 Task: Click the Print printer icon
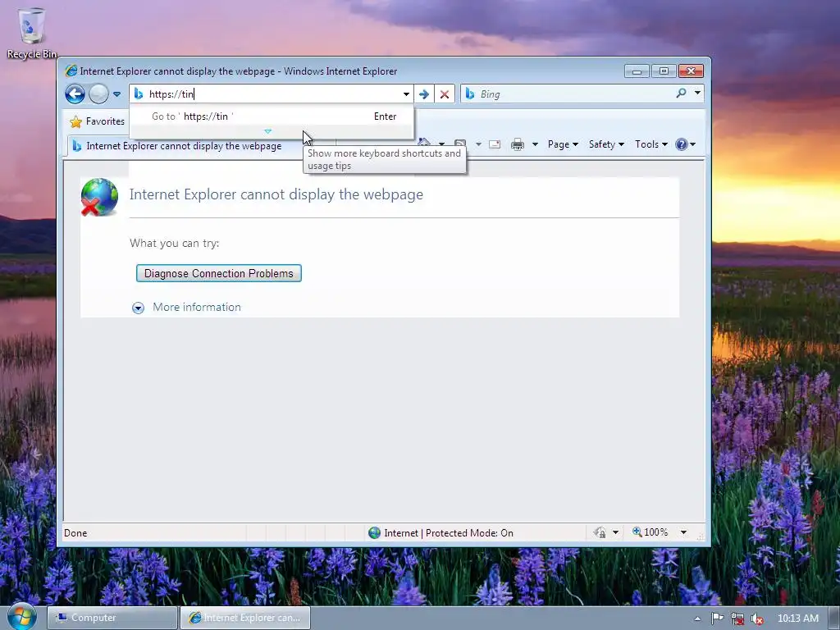coord(518,144)
